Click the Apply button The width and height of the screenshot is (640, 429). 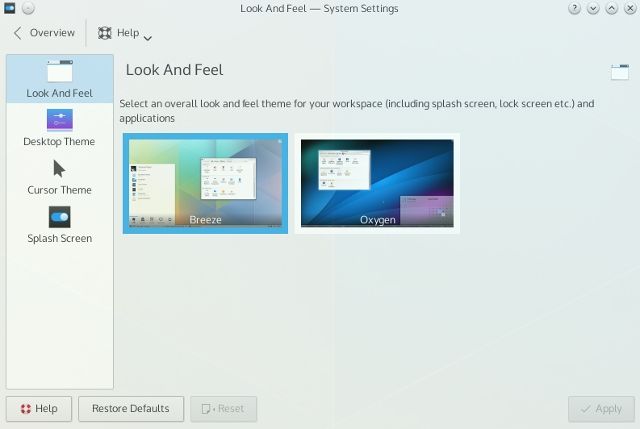601,409
